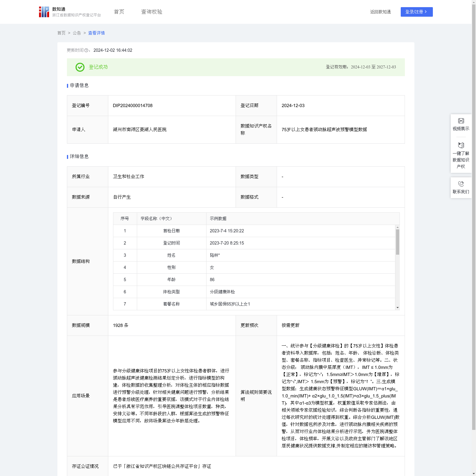Click the help icon beside 更新时间
Screen dimensions: 476x476
pos(86,51)
